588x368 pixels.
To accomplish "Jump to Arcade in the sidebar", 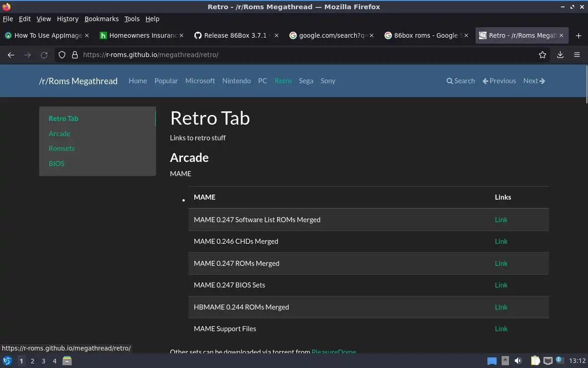I will 59,134.
